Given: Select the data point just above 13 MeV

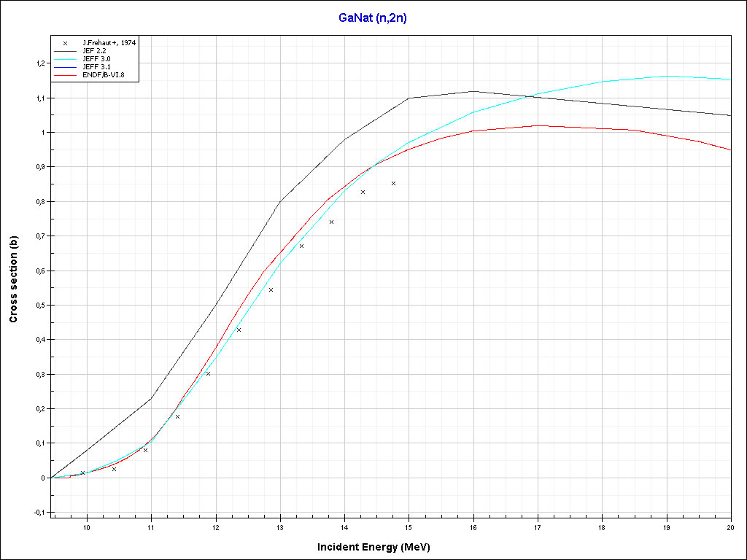Looking at the screenshot, I should click(301, 246).
